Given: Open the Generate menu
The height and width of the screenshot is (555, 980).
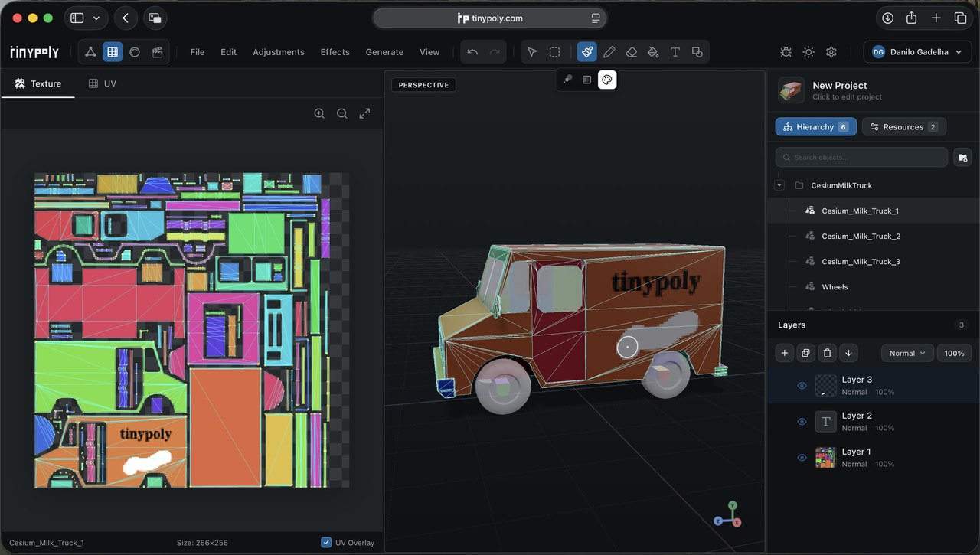Looking at the screenshot, I should point(384,52).
